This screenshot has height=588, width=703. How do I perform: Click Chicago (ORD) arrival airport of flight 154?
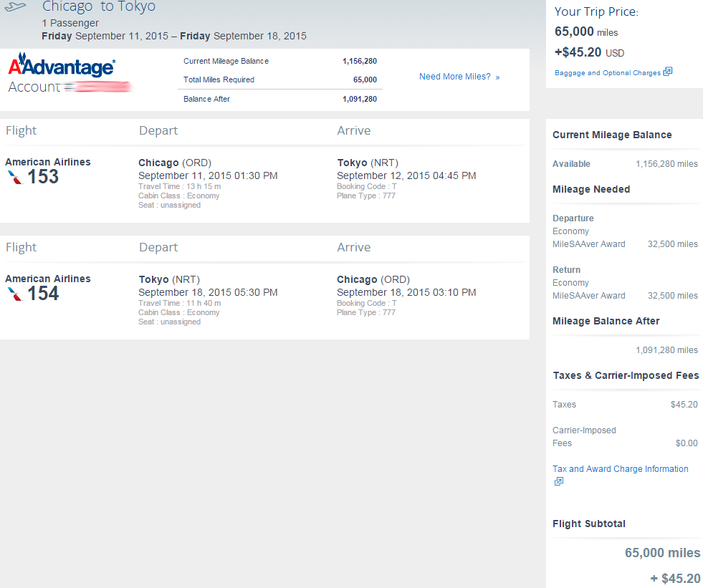373,279
